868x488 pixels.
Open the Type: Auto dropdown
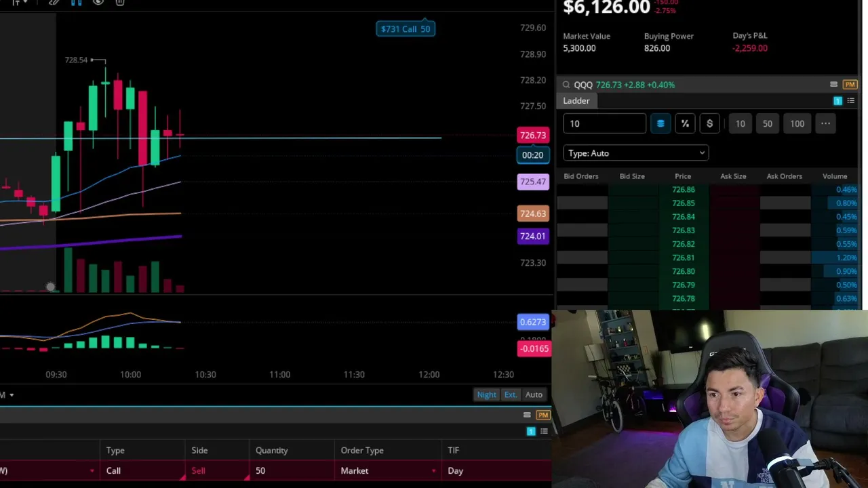pyautogui.click(x=635, y=153)
